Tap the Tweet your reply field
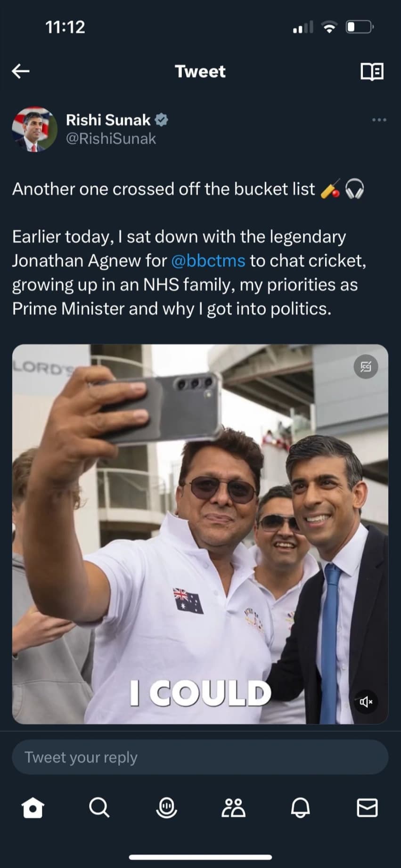The height and width of the screenshot is (868, 401). [x=200, y=757]
